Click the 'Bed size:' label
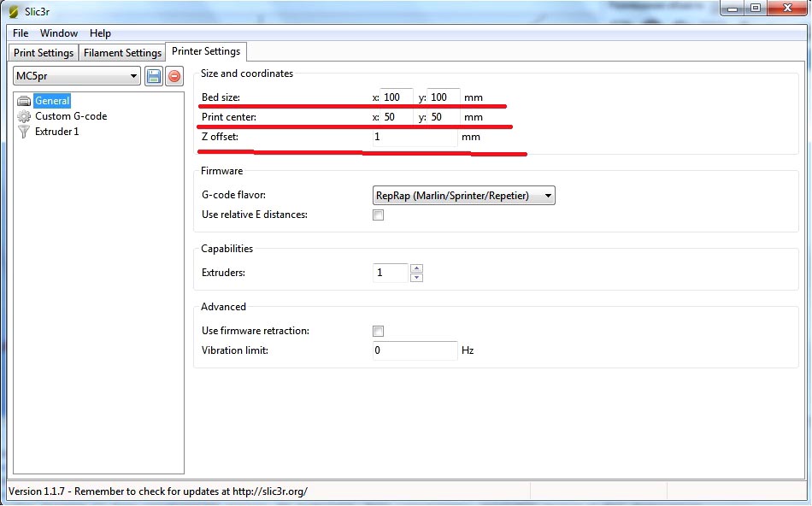The image size is (812, 506). tap(221, 97)
